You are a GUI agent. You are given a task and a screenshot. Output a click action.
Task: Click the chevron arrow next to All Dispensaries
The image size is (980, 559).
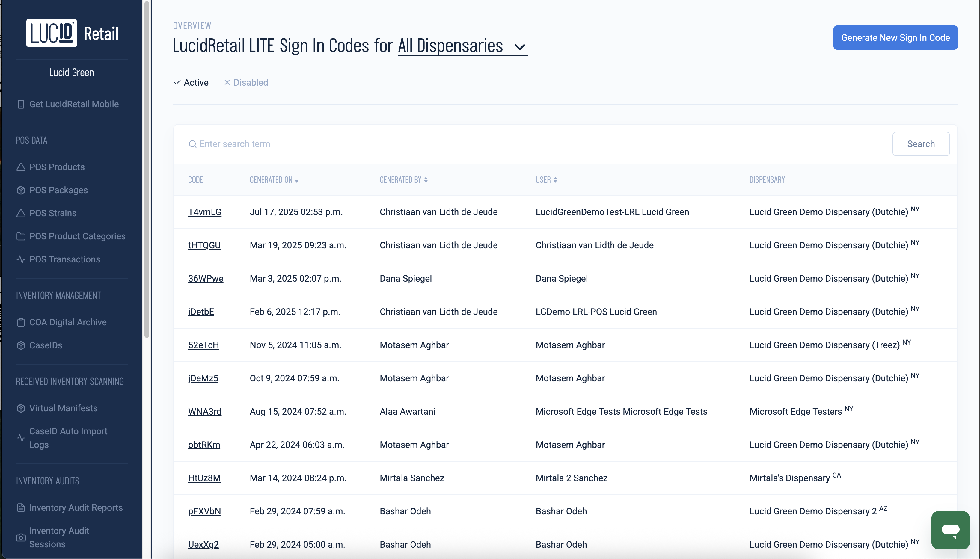(520, 47)
